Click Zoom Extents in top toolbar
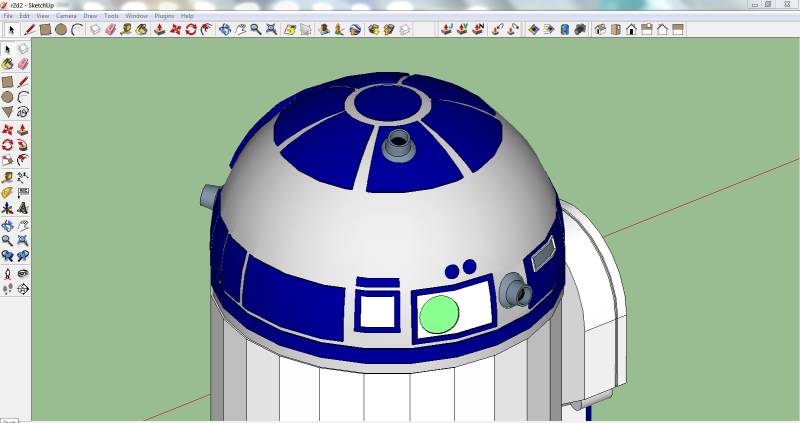The image size is (800, 423). click(271, 30)
